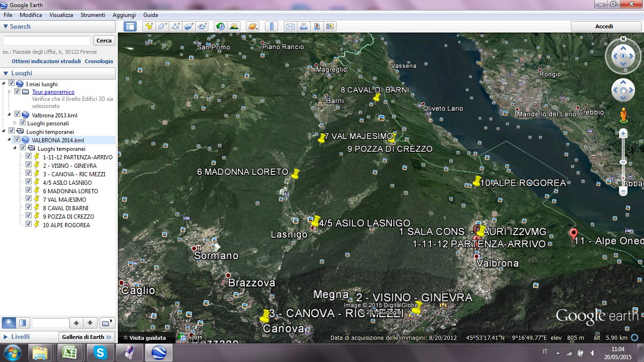Select the Add Polygon tool
The width and height of the screenshot is (644, 362).
(162, 26)
